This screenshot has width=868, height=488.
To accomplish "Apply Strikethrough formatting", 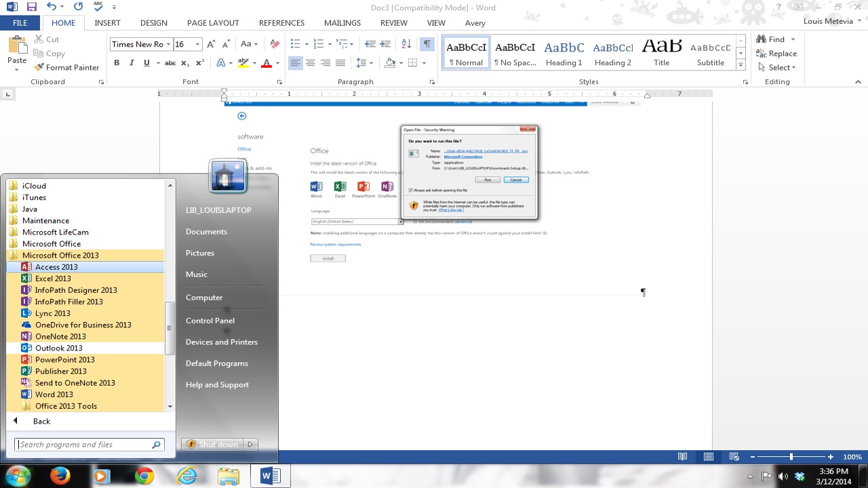I will coord(170,63).
